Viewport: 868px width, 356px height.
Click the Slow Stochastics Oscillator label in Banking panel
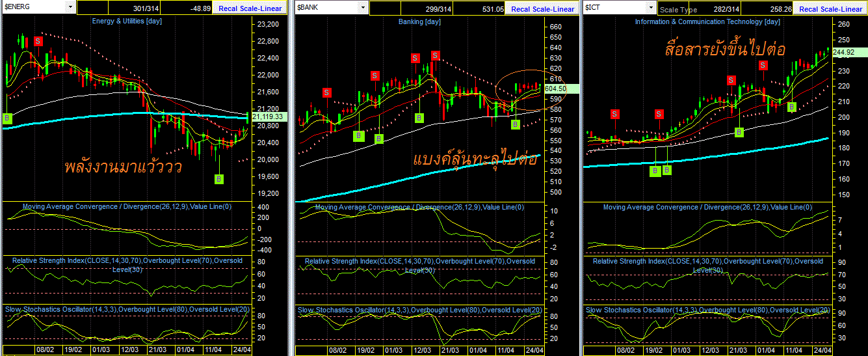[x=420, y=310]
